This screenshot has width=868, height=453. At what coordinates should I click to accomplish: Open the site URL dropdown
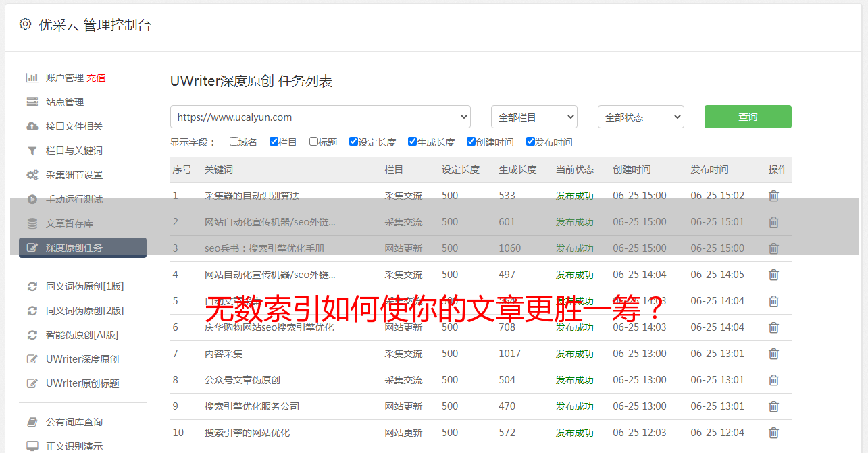click(320, 117)
